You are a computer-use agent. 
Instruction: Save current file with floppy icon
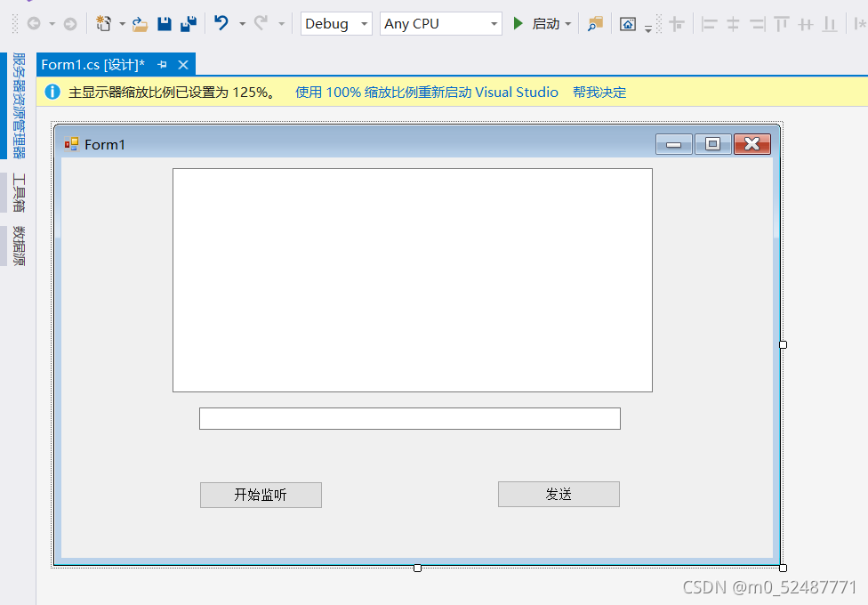(165, 24)
